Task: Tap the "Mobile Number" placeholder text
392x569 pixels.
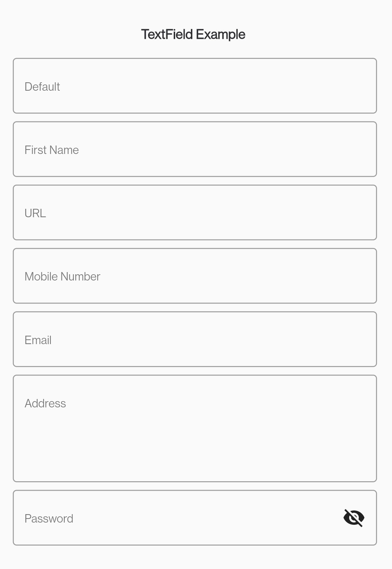Action: (62, 276)
